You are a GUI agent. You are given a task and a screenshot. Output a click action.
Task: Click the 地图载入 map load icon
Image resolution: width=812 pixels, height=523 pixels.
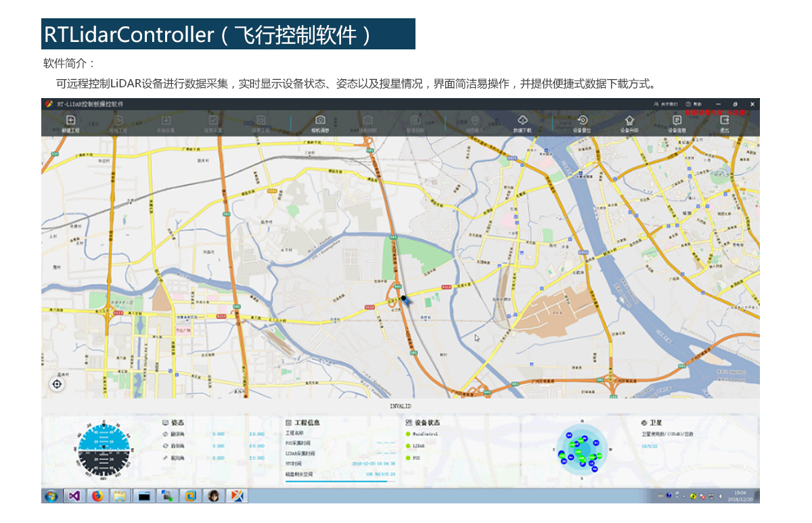pyautogui.click(x=476, y=122)
